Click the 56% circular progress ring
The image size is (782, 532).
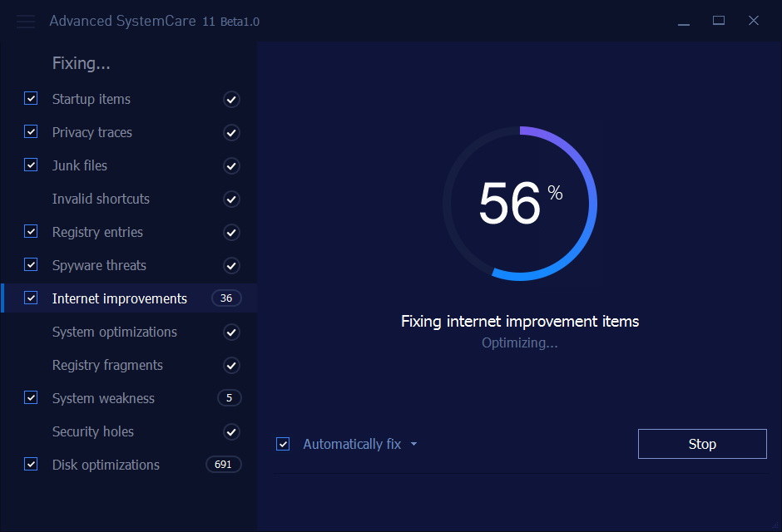(x=520, y=204)
